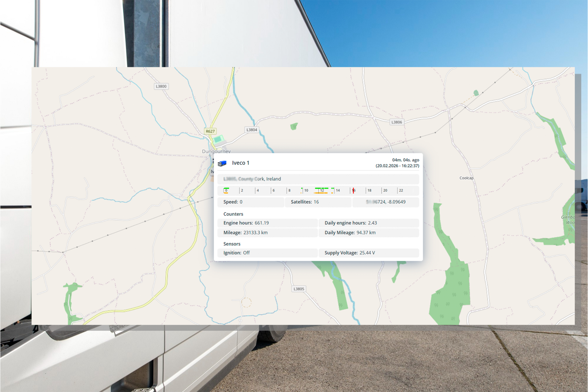The image size is (588, 392).
Task: Click the Engine hours: 661.19 row
Action: coord(267,223)
